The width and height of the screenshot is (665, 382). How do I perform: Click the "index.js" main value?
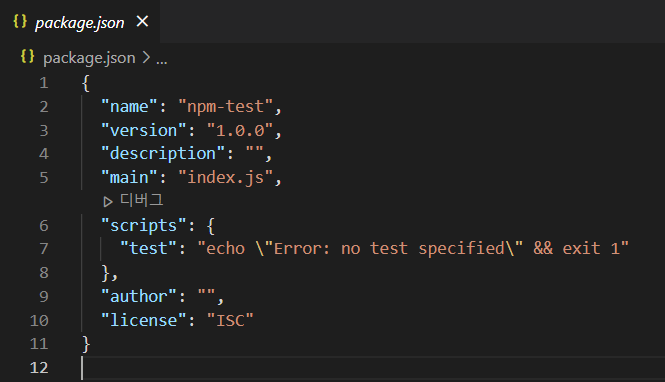coord(225,177)
